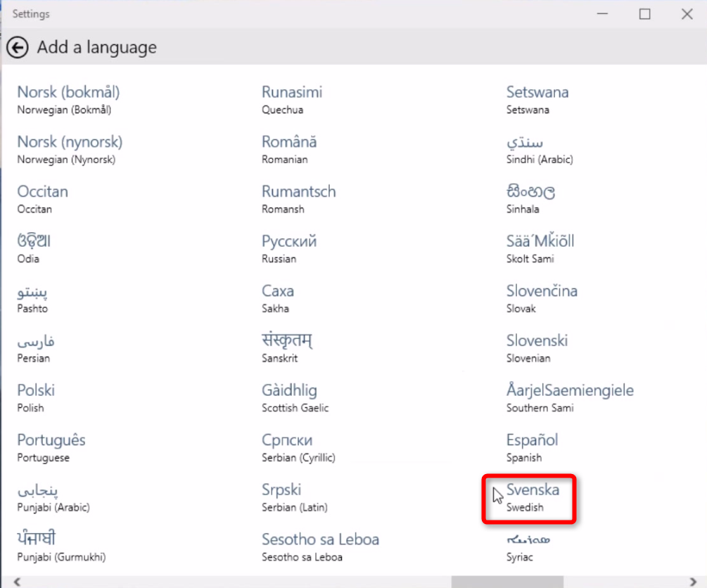Select ÅarjelSaemiengiele (Southern Sami)
The image size is (707, 588).
click(571, 397)
